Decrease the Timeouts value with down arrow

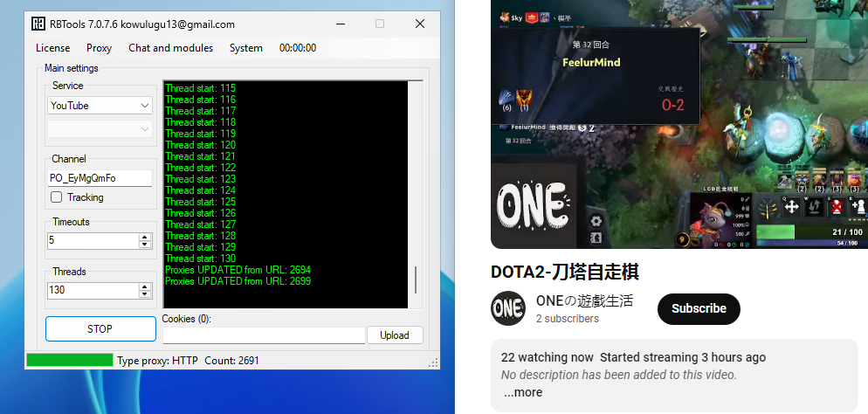[144, 244]
